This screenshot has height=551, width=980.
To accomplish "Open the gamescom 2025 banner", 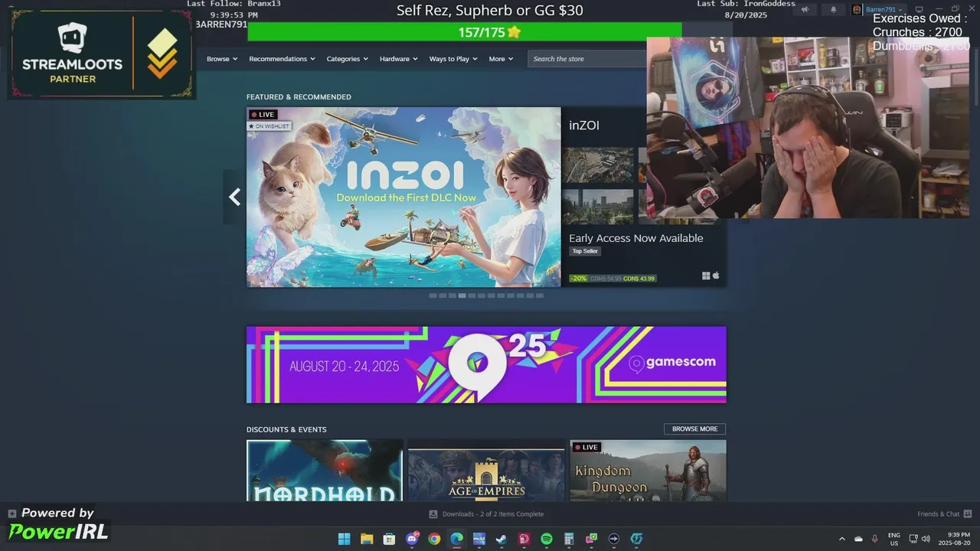I will point(486,364).
